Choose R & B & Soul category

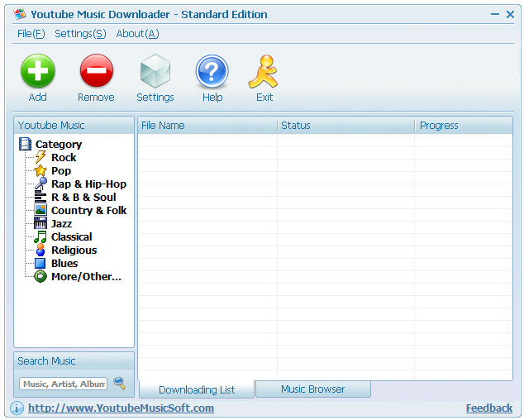click(x=83, y=197)
